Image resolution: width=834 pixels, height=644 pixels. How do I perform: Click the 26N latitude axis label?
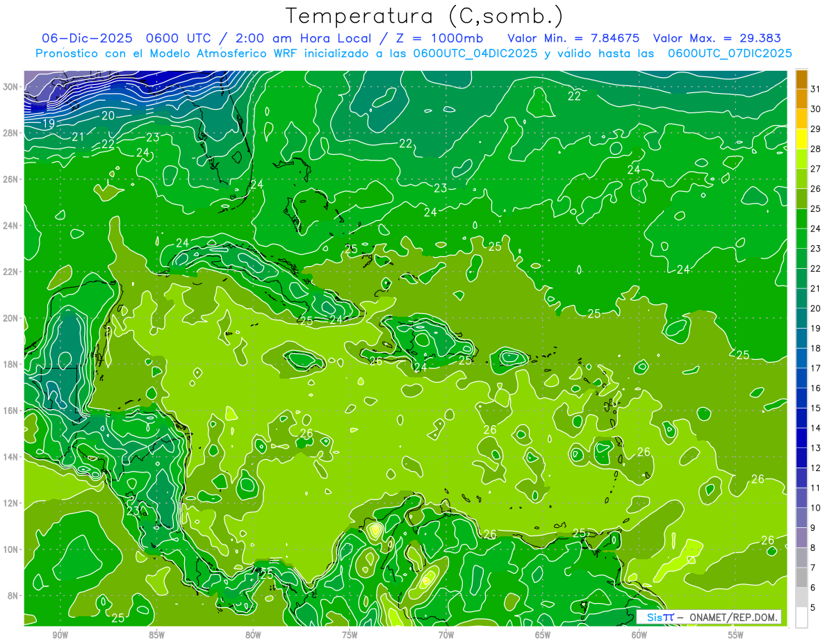click(x=10, y=179)
